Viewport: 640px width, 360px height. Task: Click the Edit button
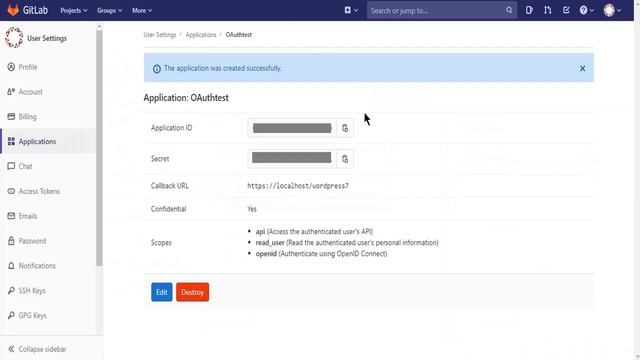162,292
